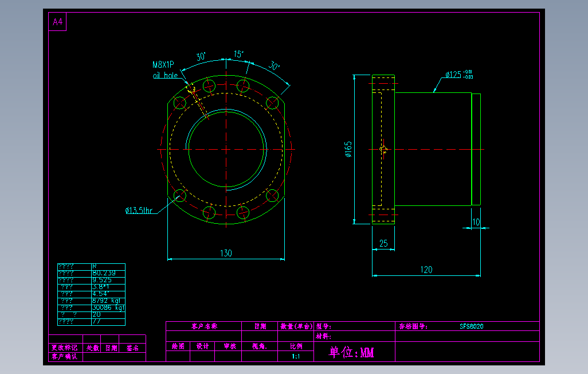Image resolution: width=588 pixels, height=374 pixels.
Task: Select the 10 step dimension
Action: [476, 221]
